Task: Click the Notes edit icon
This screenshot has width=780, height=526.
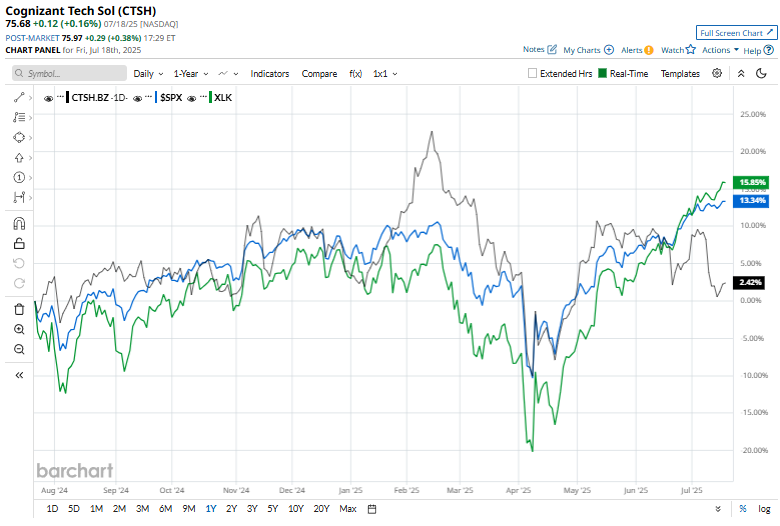Action: pyautogui.click(x=552, y=49)
